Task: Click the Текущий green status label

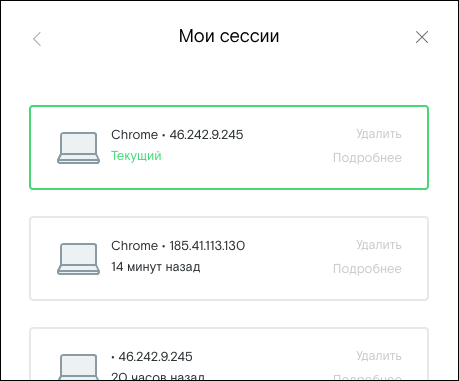Action: click(x=136, y=156)
